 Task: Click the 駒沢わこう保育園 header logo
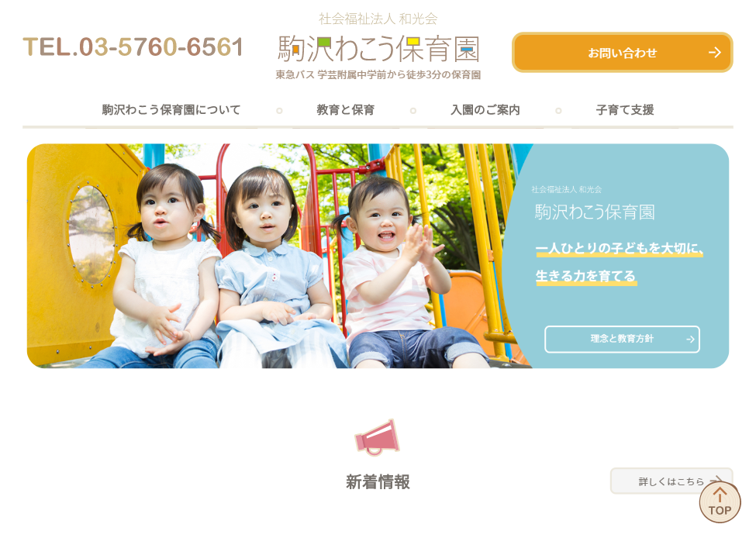pyautogui.click(x=378, y=49)
